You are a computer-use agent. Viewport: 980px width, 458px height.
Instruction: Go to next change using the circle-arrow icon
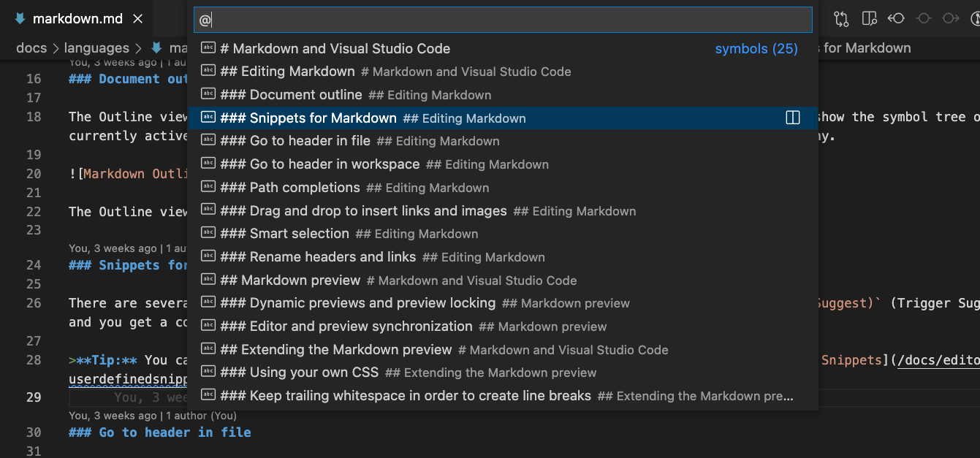pos(951,18)
